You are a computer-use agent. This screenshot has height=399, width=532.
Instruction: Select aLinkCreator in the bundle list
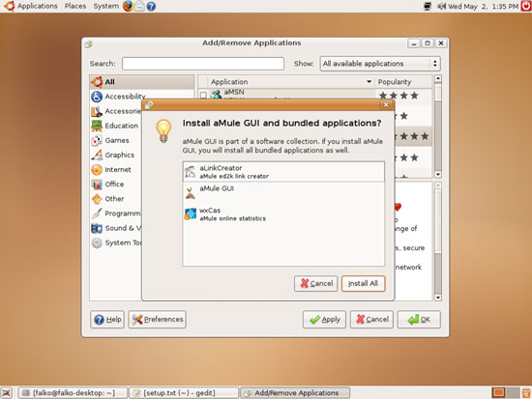pyautogui.click(x=283, y=172)
